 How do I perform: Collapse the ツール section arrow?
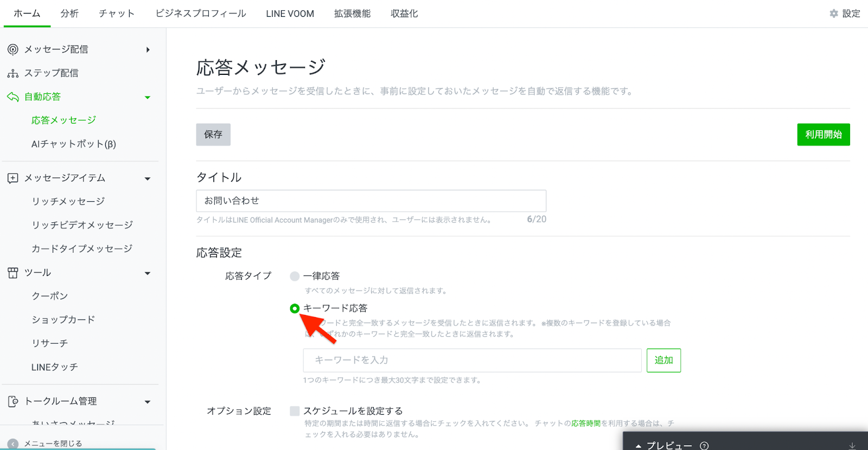tap(148, 273)
